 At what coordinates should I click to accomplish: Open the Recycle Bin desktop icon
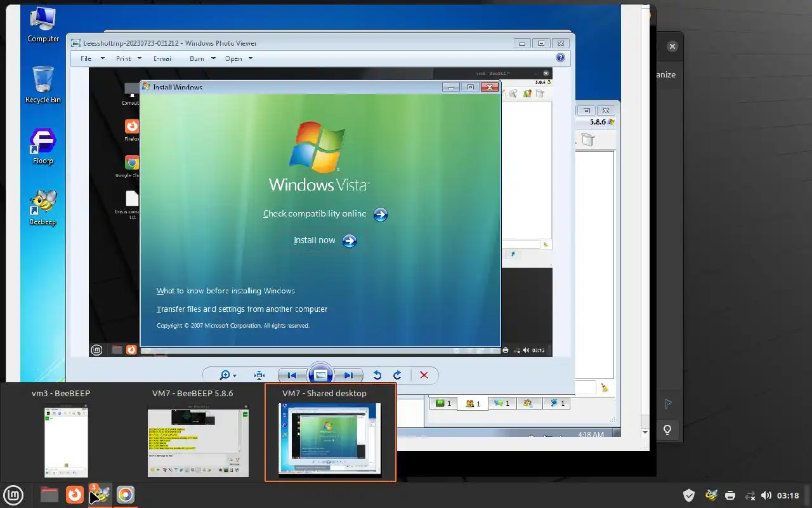pos(43,84)
